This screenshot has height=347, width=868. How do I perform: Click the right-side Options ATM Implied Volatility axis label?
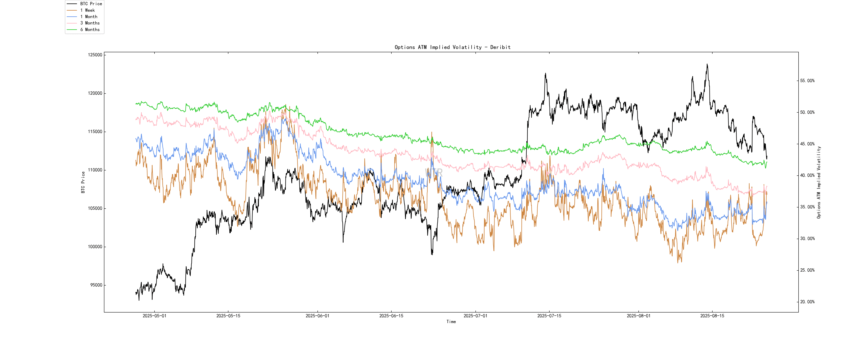(818, 182)
